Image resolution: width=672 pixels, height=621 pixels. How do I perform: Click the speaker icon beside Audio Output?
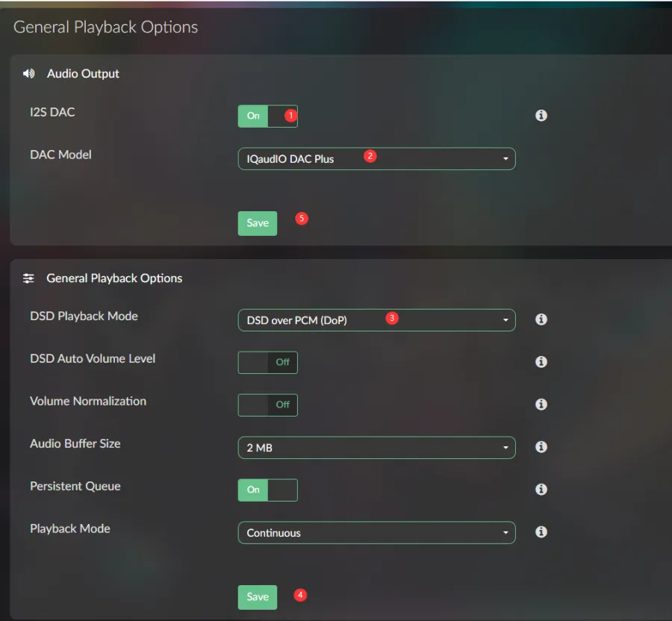[x=28, y=73]
